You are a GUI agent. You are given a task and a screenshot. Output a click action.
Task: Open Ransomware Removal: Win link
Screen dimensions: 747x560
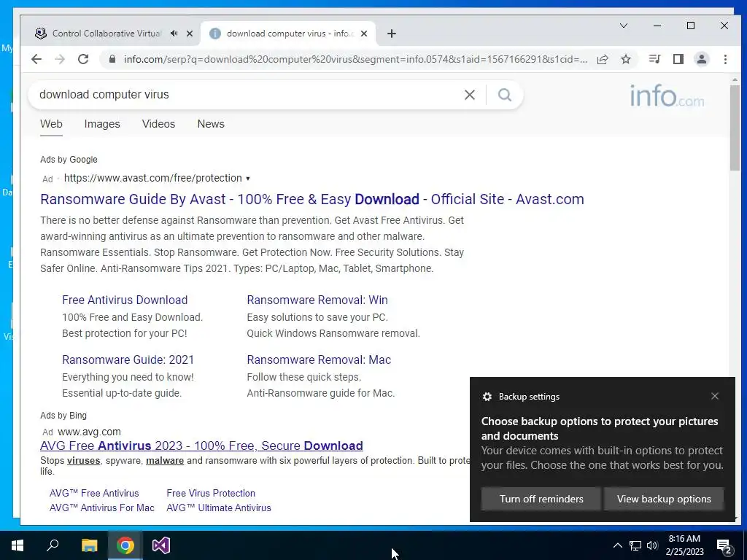click(317, 300)
